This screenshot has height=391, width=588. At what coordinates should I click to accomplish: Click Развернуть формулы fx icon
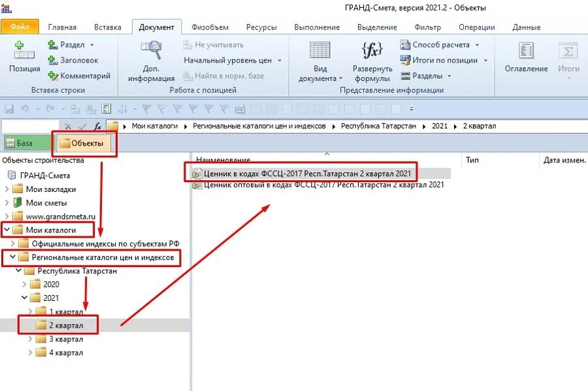372,50
